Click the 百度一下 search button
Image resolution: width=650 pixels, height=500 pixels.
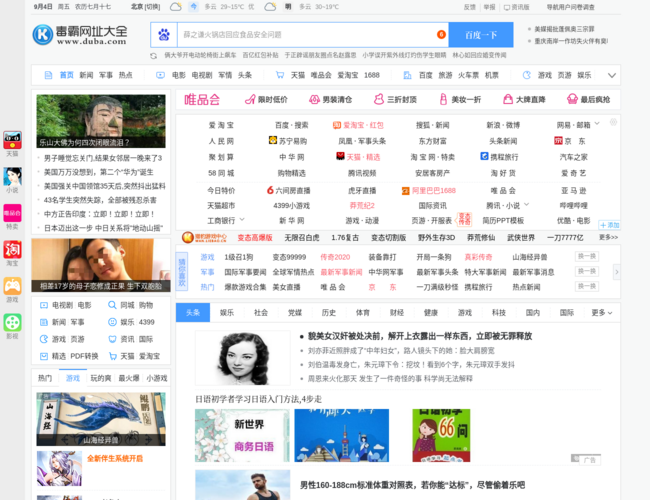point(481,35)
